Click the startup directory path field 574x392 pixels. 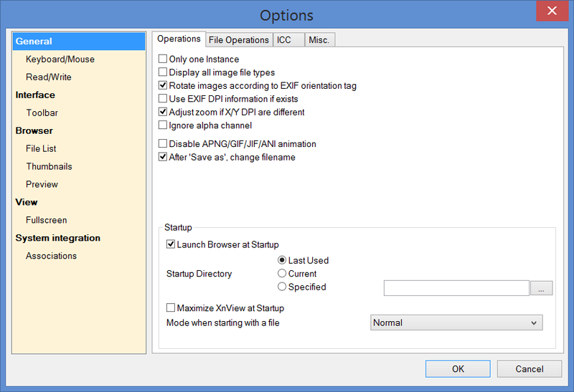[456, 288]
